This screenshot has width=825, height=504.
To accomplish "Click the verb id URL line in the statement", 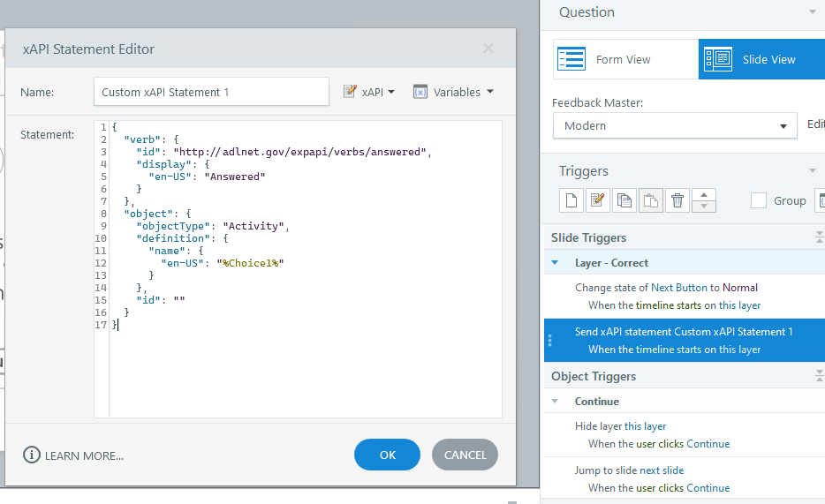I will click(x=284, y=152).
